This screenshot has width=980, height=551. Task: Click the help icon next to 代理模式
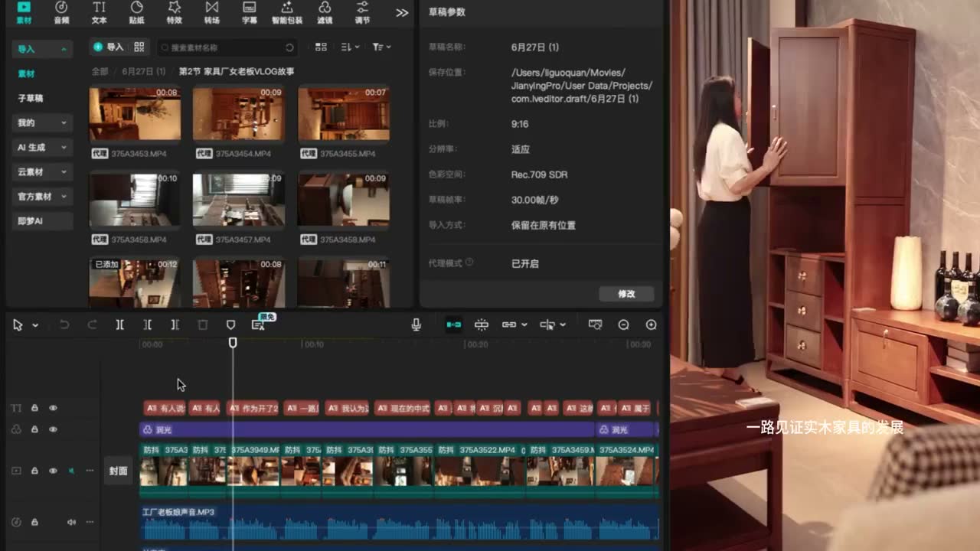point(469,262)
